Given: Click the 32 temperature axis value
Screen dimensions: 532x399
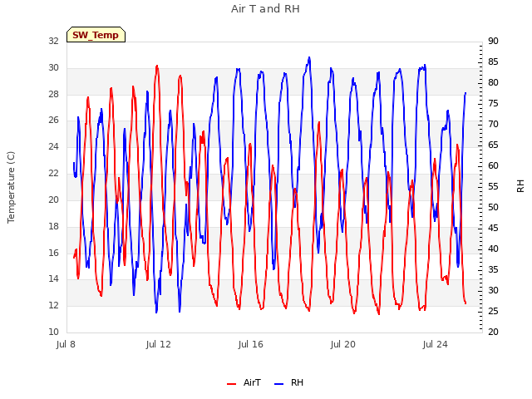Looking at the screenshot, I should 53,41.
